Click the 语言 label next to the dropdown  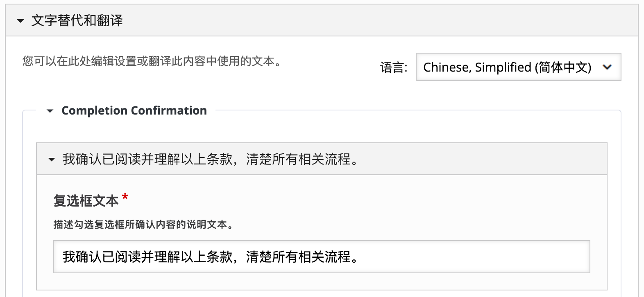point(394,67)
